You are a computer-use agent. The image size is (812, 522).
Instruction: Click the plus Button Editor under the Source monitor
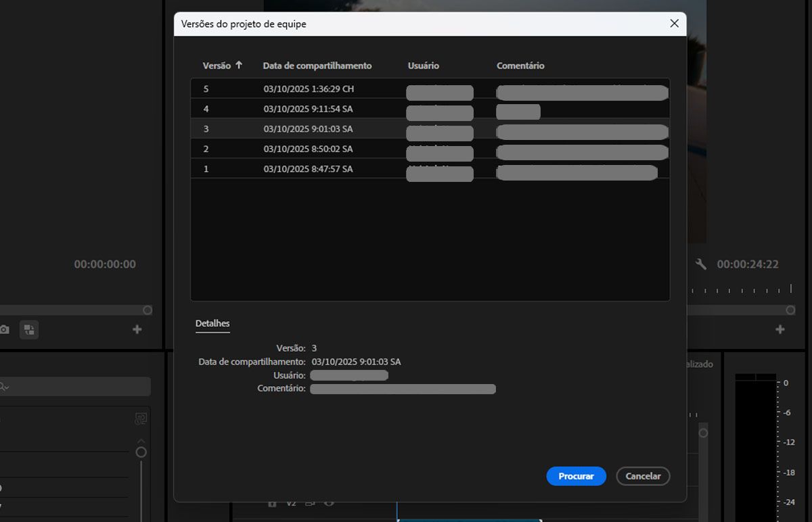click(137, 329)
